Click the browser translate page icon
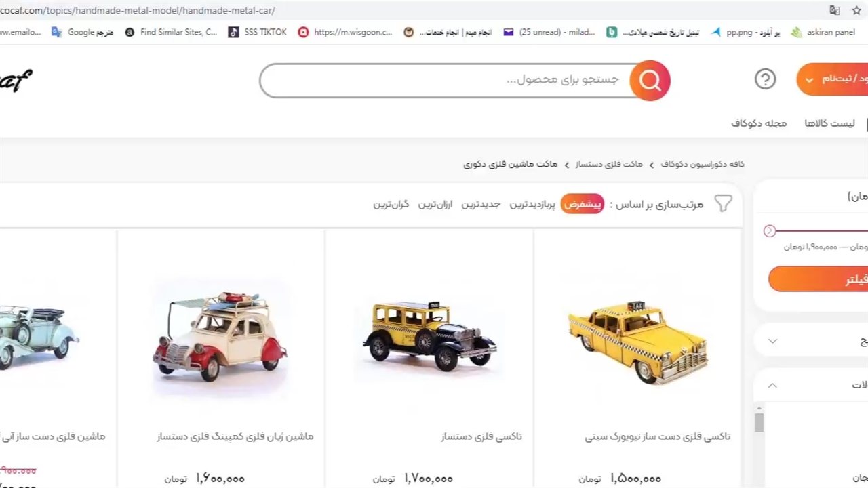This screenshot has width=868, height=488. point(835,10)
